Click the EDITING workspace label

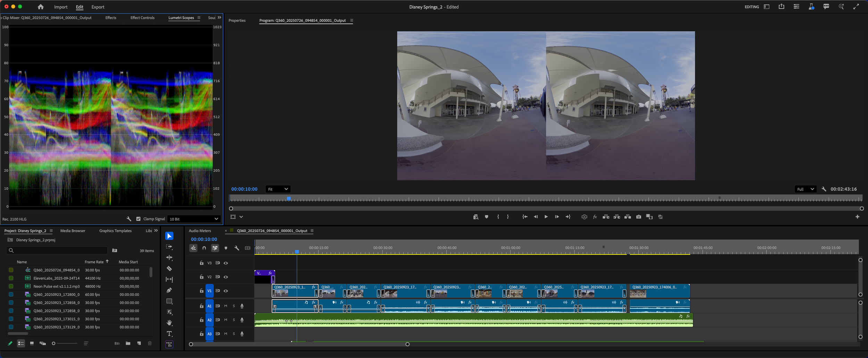[x=751, y=7]
